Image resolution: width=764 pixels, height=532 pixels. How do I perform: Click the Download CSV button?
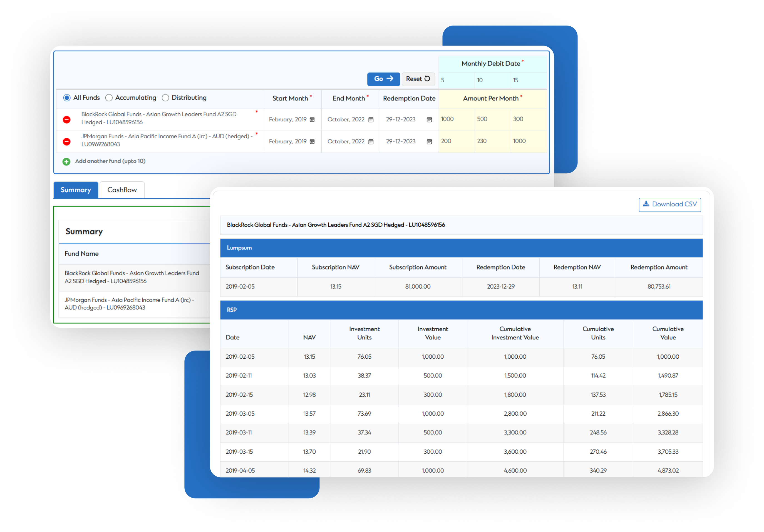tap(669, 204)
